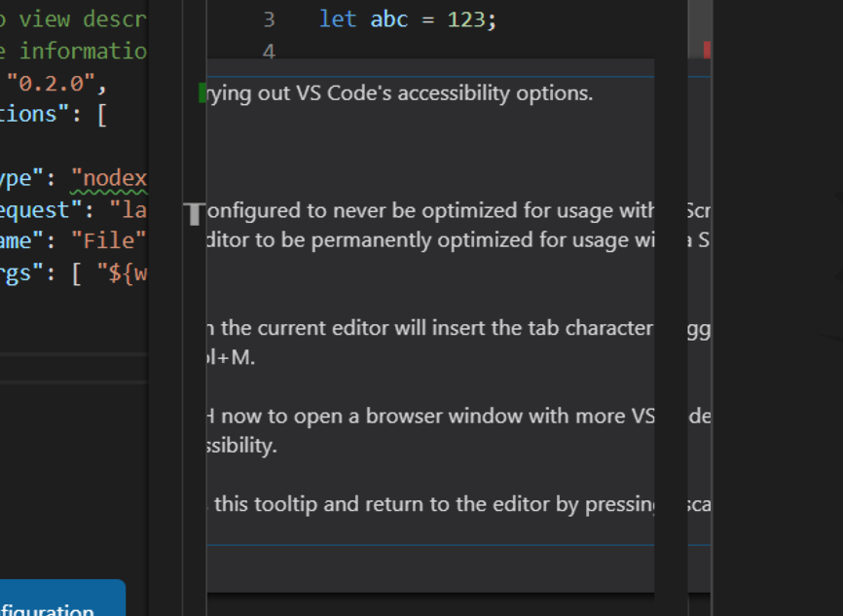Select line number 3 in the gutter
Viewport: 843px width, 616px height.
click(270, 20)
